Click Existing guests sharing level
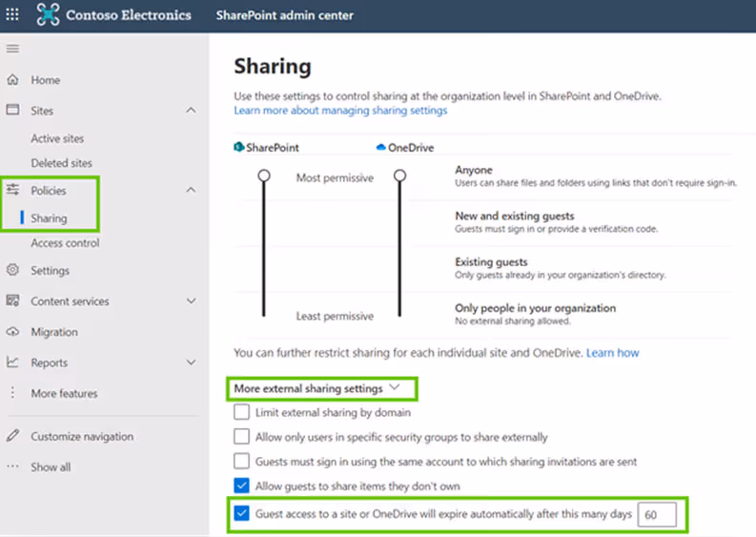Viewport: 756px width, 537px height. point(491,261)
